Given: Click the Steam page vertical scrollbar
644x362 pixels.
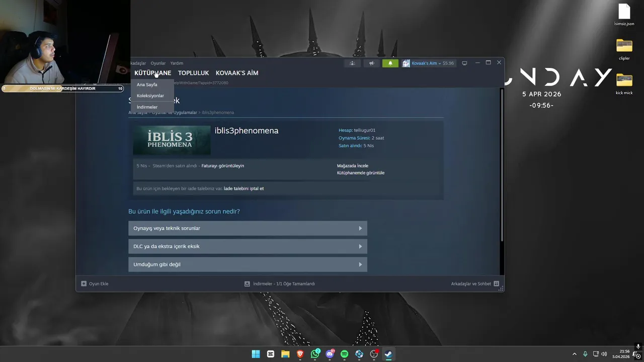Looking at the screenshot, I should [x=501, y=165].
